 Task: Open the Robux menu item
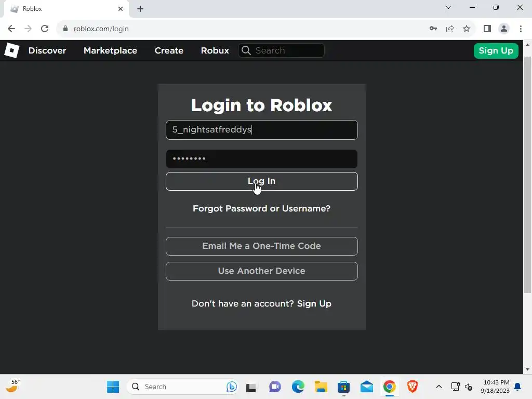(x=215, y=50)
